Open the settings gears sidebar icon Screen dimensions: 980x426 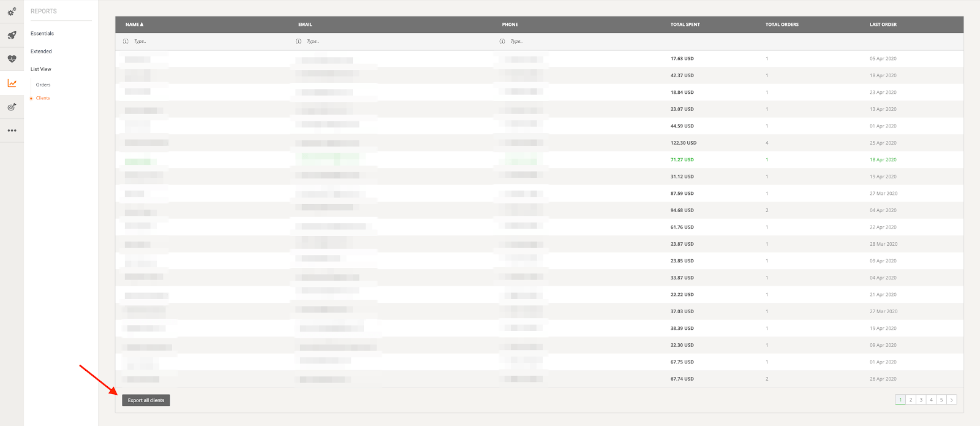12,11
